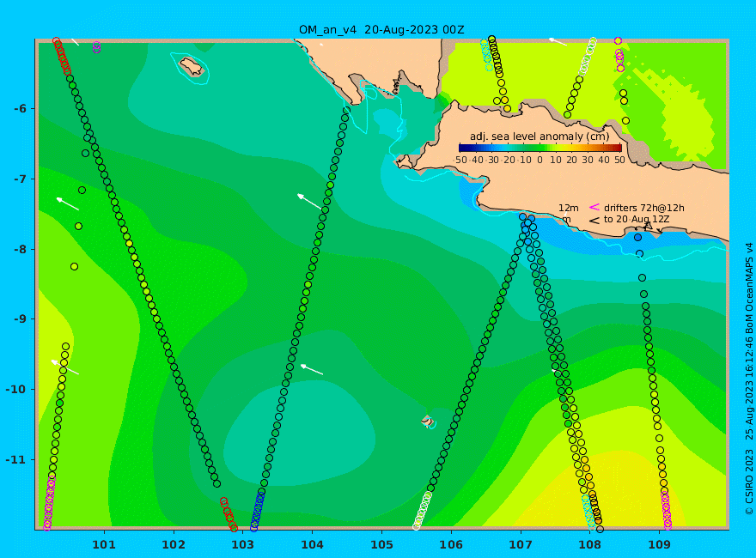Click the '12m' legend label
The image size is (756, 558).
pyautogui.click(x=569, y=208)
